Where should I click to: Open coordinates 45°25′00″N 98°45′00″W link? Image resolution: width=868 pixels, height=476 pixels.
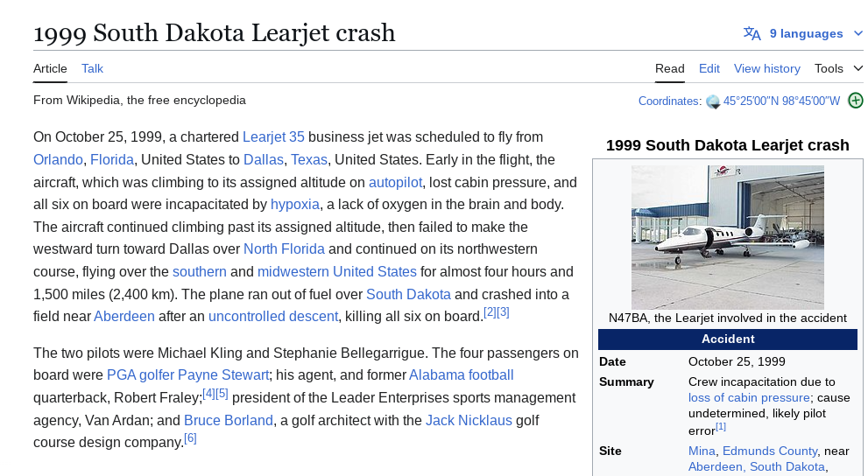click(x=781, y=101)
